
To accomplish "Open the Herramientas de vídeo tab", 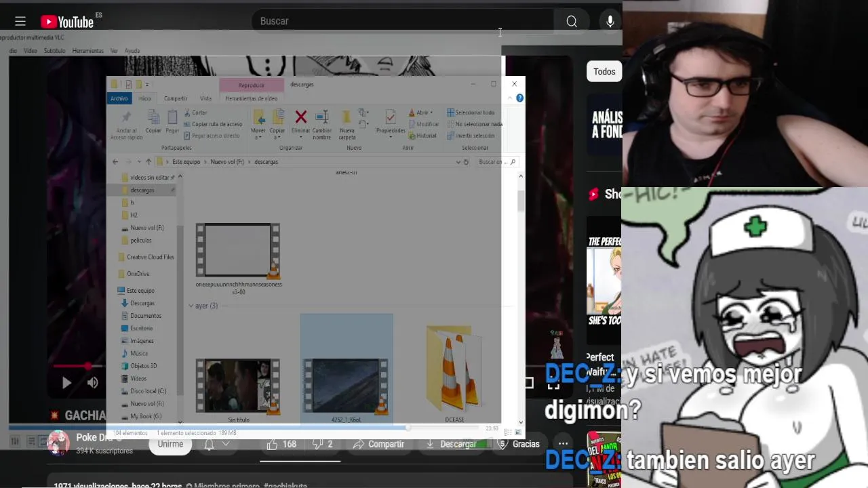I will point(252,99).
